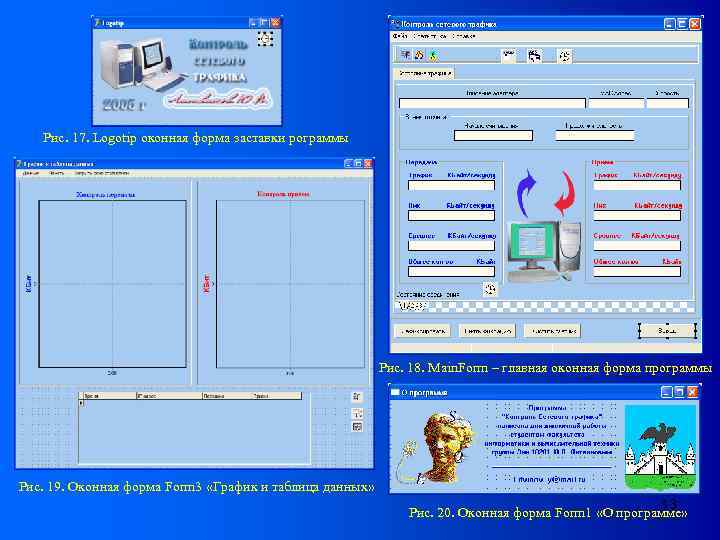Select timer icon below the Передача group
This screenshot has height=540, width=720.
pyautogui.click(x=490, y=288)
